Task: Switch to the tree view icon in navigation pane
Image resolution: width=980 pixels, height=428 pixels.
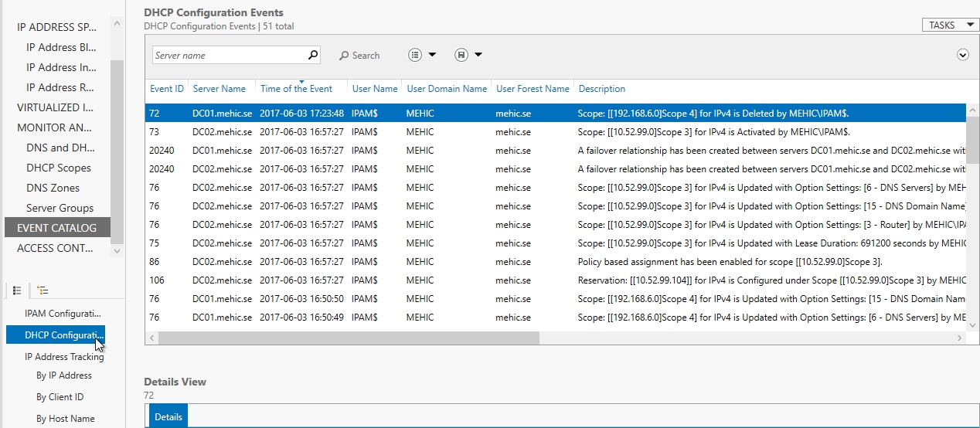Action: tap(43, 290)
